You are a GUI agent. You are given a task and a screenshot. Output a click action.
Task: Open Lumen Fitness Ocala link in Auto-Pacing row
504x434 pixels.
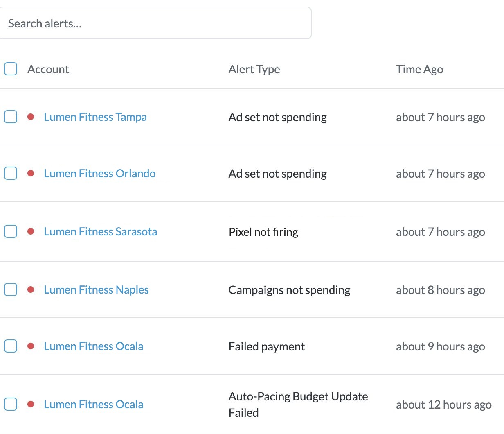(x=94, y=405)
